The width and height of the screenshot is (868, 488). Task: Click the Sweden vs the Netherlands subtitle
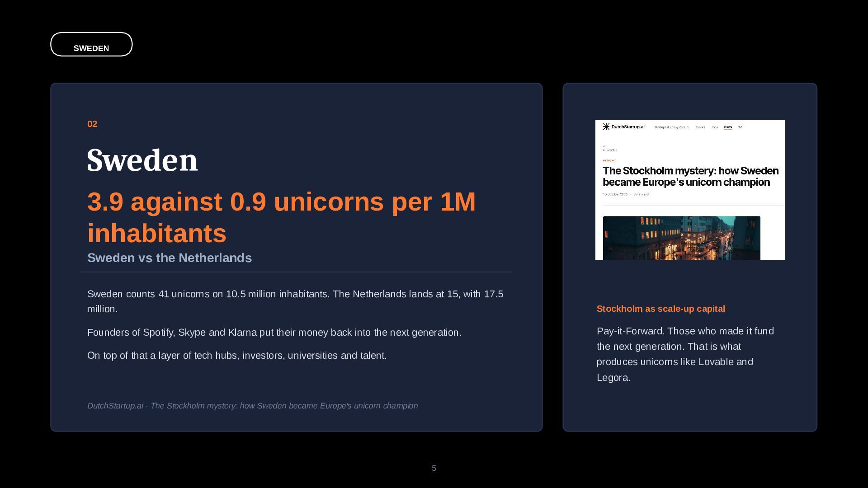(170, 258)
